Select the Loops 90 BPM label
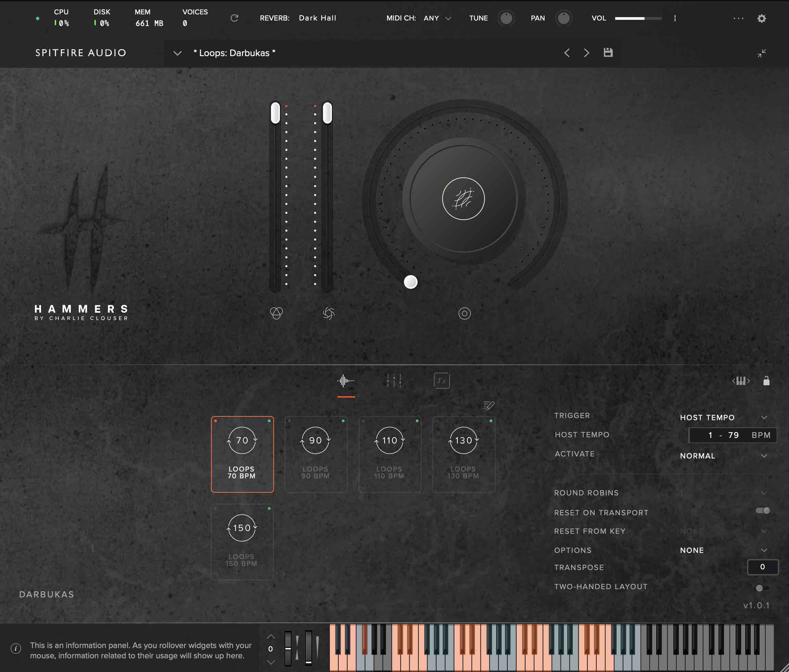Viewport: 789px width, 672px height. tap(315, 473)
